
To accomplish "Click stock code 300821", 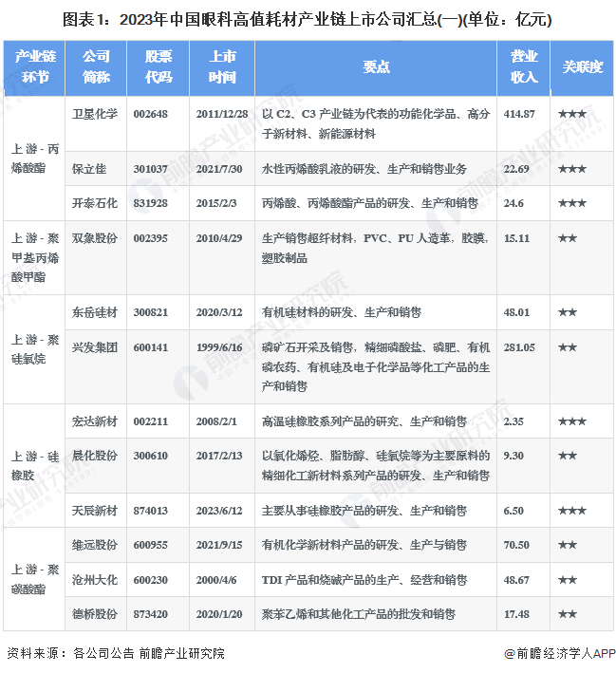I will 150,312.
